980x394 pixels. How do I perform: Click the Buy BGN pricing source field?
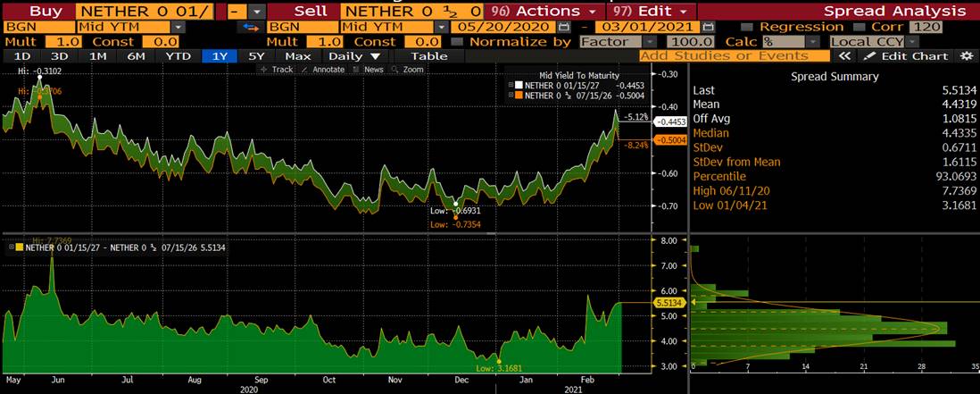click(39, 28)
